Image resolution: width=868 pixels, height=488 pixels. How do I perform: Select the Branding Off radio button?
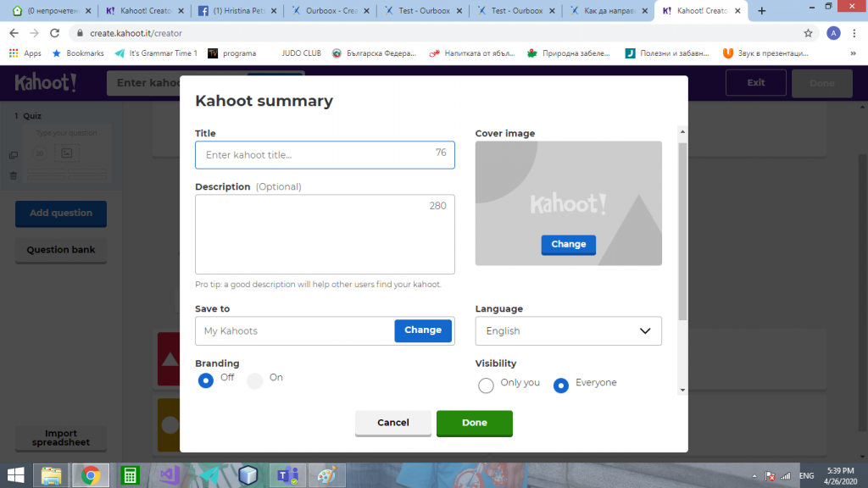pos(206,380)
